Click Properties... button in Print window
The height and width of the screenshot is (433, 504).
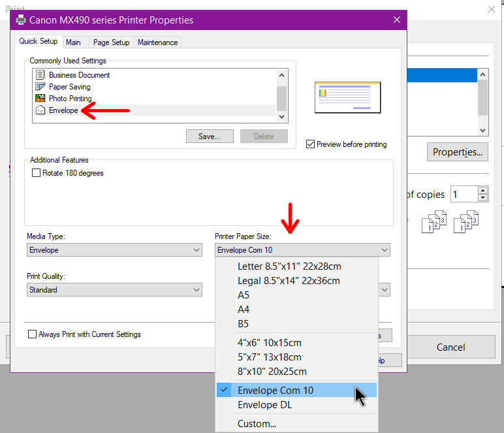[x=458, y=152]
